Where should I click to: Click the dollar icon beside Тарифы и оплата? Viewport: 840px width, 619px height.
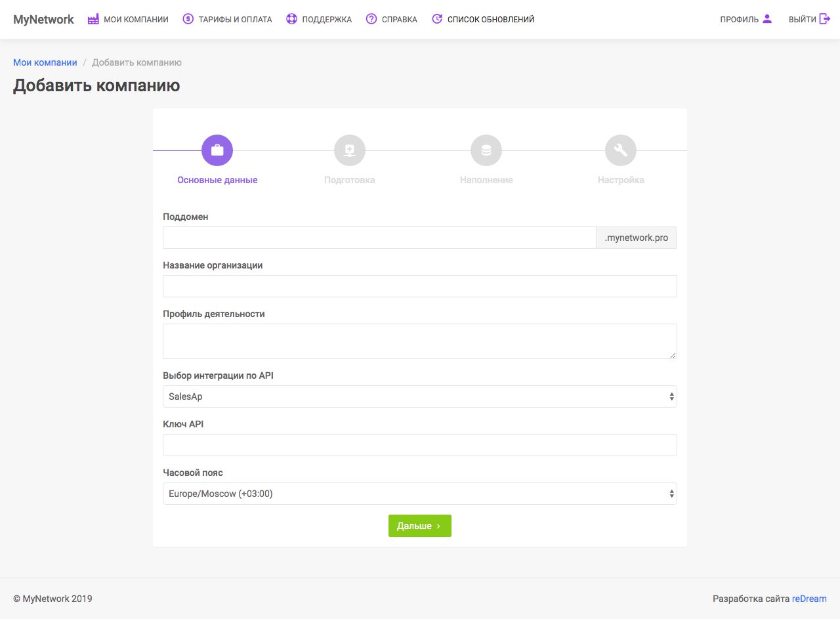click(188, 19)
